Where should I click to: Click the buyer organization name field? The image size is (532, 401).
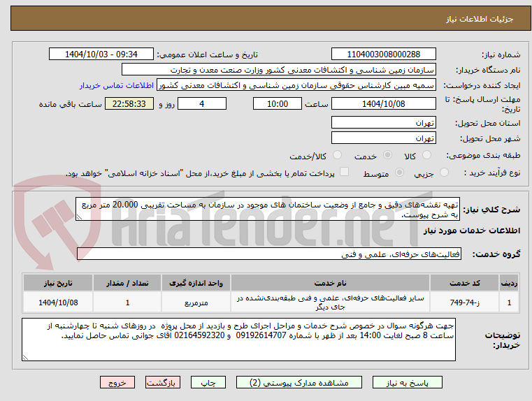(278, 70)
